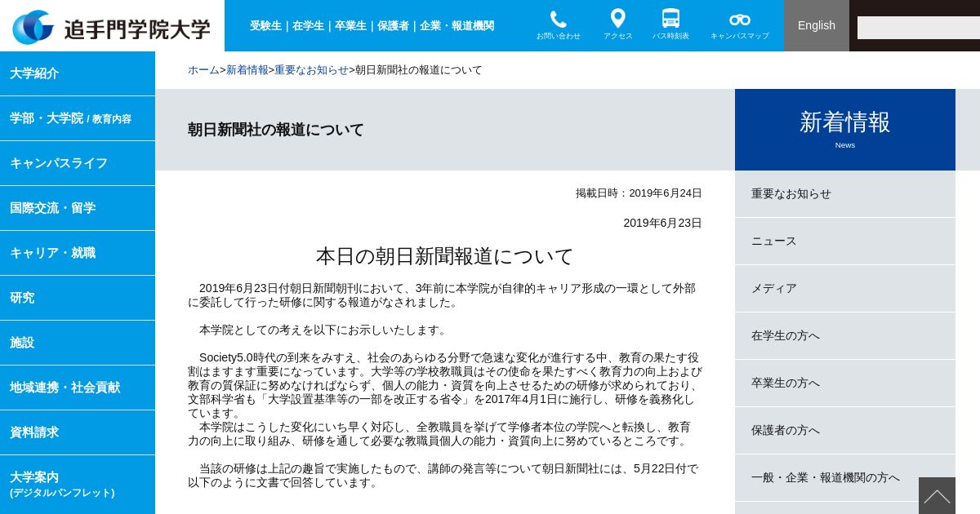The height and width of the screenshot is (514, 980).
Task: Click the 新着情報 News blue banner
Action: [x=845, y=130]
